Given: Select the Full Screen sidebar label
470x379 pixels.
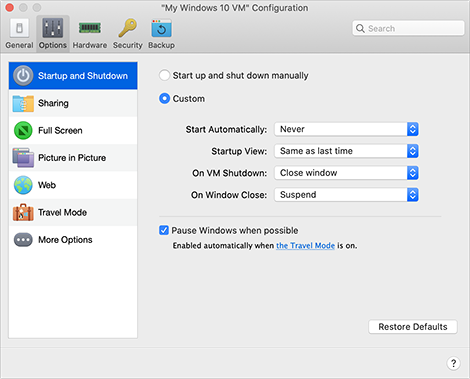Looking at the screenshot, I should 60,130.
